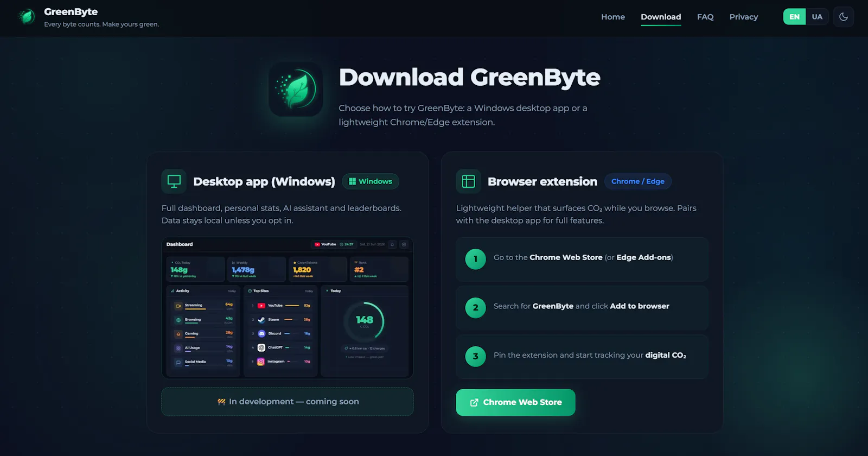Image resolution: width=868 pixels, height=456 pixels.
Task: Click the Windows platform badge
Action: [371, 181]
